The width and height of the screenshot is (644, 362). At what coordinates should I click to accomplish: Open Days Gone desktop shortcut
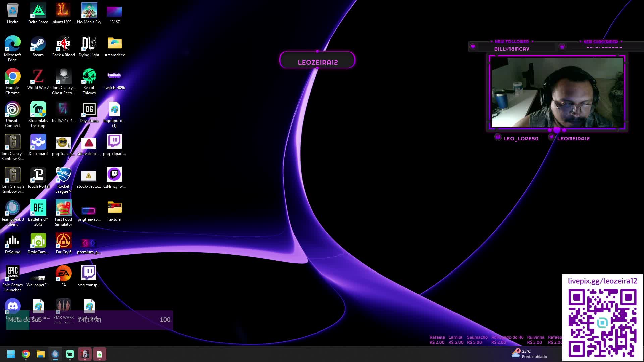tap(89, 112)
